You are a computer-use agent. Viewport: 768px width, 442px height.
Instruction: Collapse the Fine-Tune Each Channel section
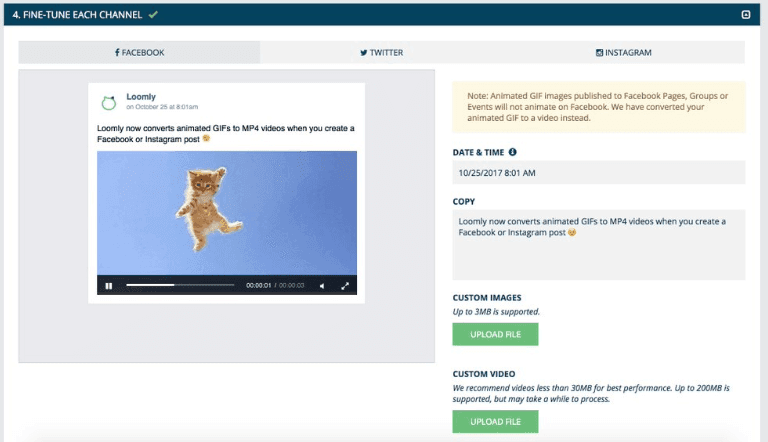click(745, 15)
